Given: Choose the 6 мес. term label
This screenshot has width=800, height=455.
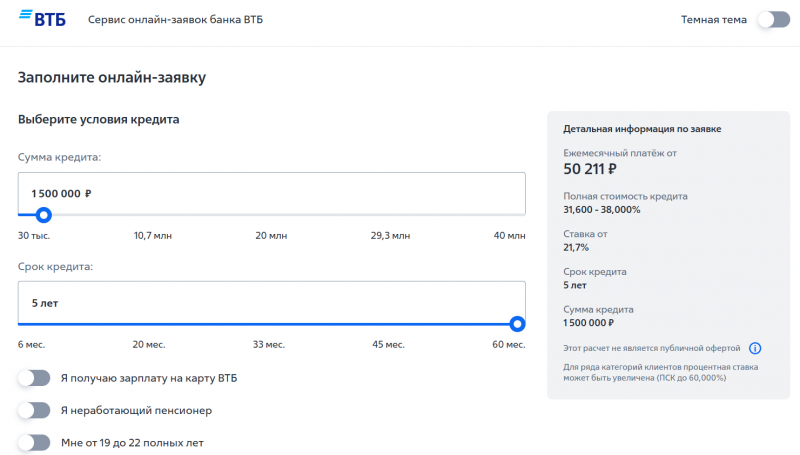Looking at the screenshot, I should [34, 345].
